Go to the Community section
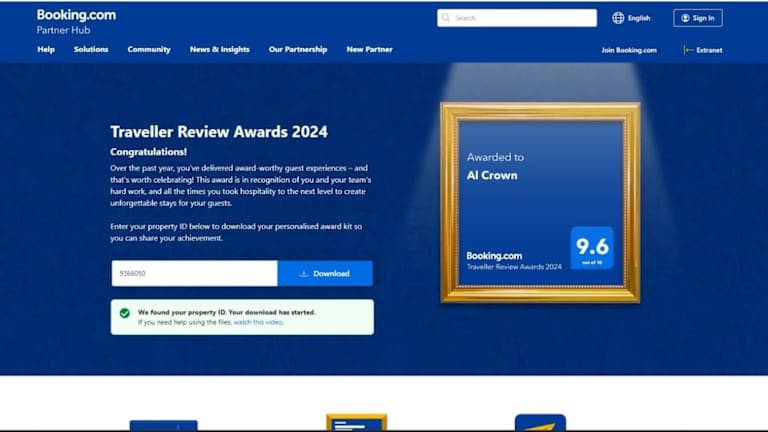The width and height of the screenshot is (768, 432). click(149, 50)
